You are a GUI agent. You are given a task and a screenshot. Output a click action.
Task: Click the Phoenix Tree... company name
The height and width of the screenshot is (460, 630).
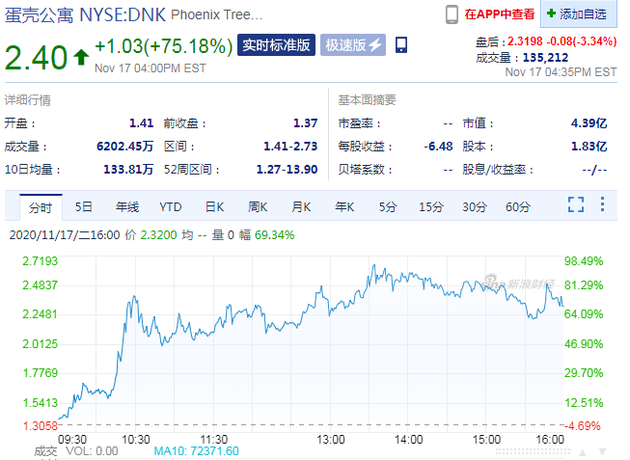217,15
